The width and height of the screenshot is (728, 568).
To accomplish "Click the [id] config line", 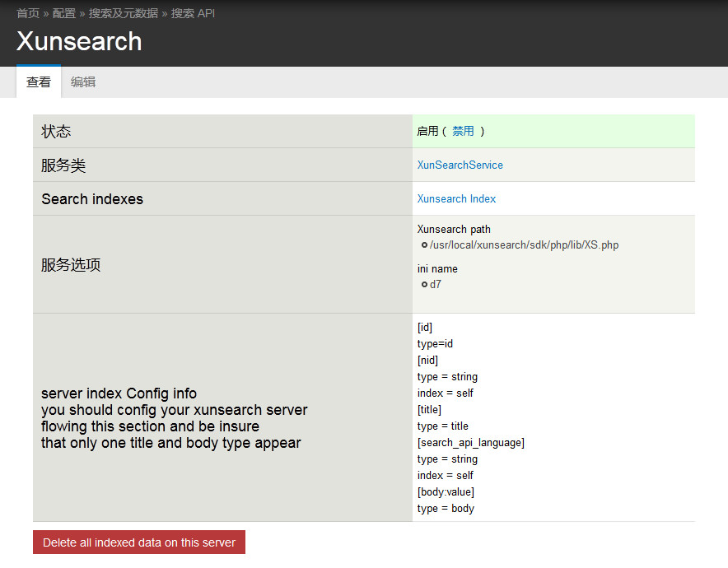I will [x=424, y=328].
